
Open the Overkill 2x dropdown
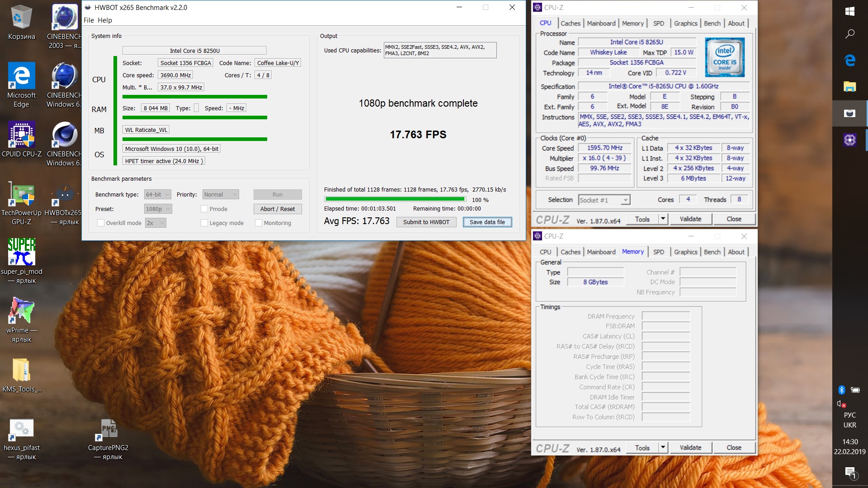click(x=156, y=223)
